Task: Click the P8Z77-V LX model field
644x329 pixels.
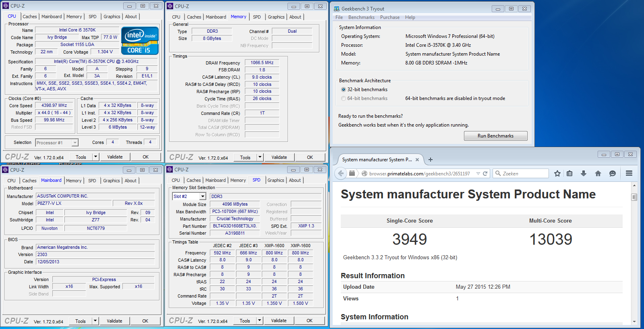Action: (x=74, y=203)
